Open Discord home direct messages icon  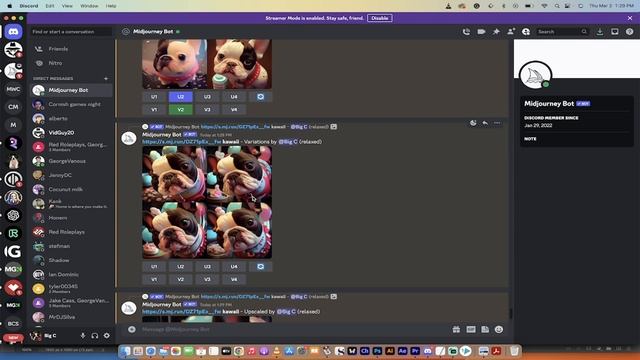point(13,32)
